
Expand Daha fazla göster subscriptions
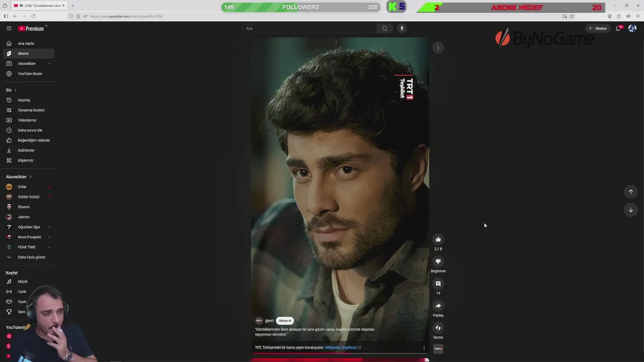pyautogui.click(x=29, y=257)
